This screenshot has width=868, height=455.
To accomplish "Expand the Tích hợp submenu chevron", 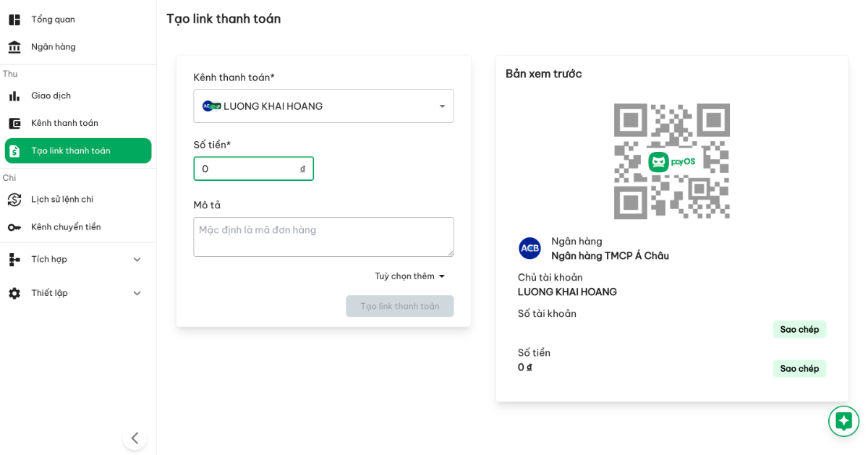I will (x=137, y=259).
